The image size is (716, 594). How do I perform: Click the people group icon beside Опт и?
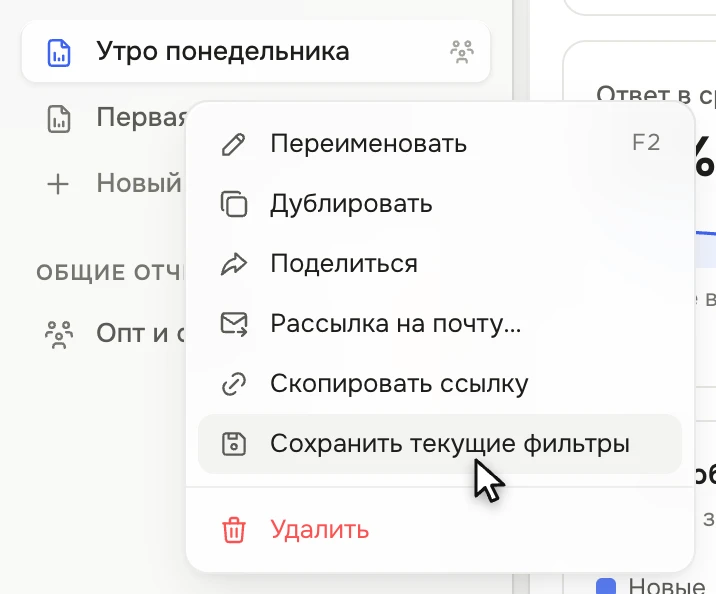point(59,335)
